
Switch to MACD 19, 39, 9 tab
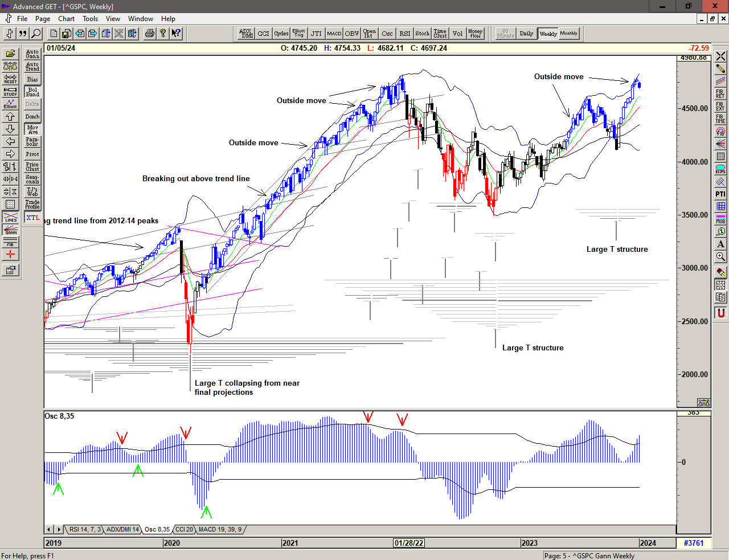click(220, 530)
